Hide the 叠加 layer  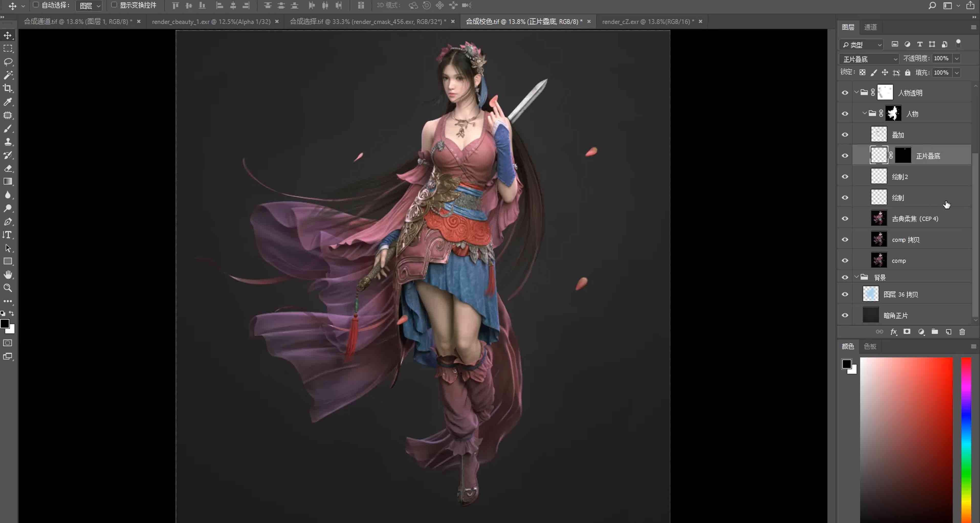845,135
